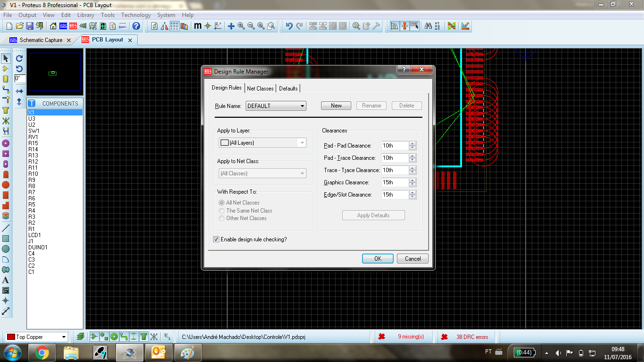Select the All Net Classes radio button
The width and height of the screenshot is (644, 362).
coord(222,203)
